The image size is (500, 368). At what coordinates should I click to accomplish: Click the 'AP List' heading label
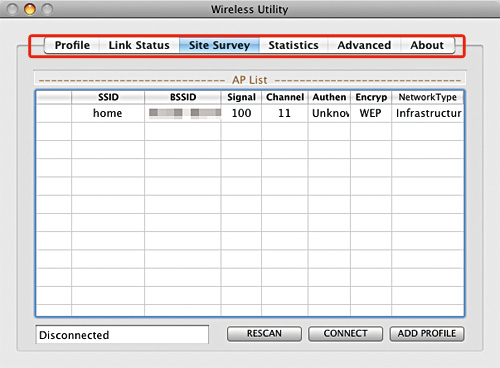pos(250,80)
